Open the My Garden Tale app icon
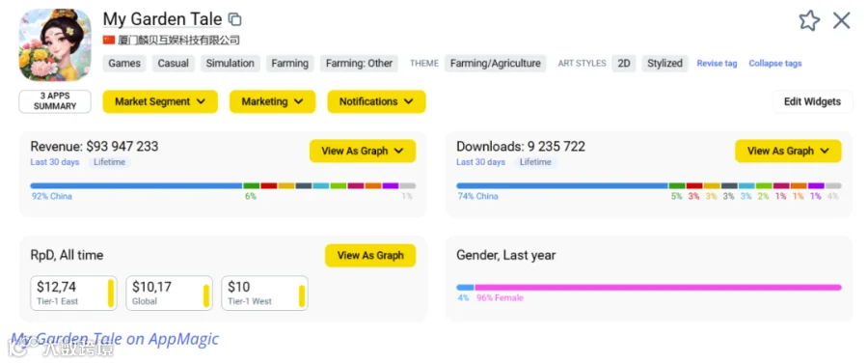The image size is (868, 364). coord(55,45)
